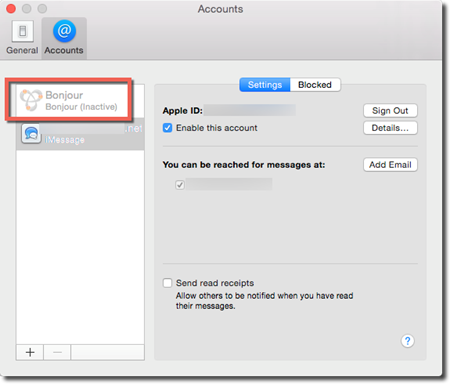Toggle Enable this account checkbox
This screenshot has width=450, height=384.
(x=167, y=128)
